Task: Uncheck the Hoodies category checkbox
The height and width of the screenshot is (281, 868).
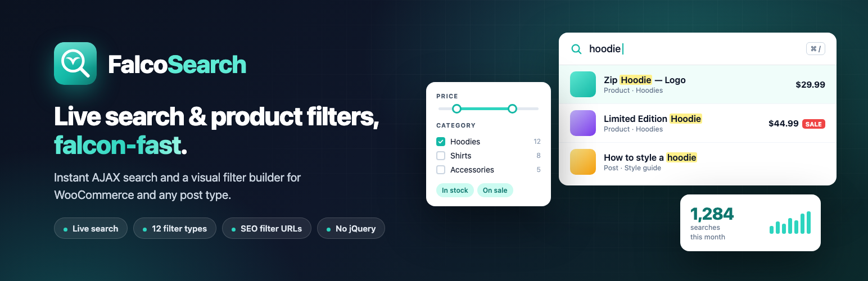Action: pos(441,142)
